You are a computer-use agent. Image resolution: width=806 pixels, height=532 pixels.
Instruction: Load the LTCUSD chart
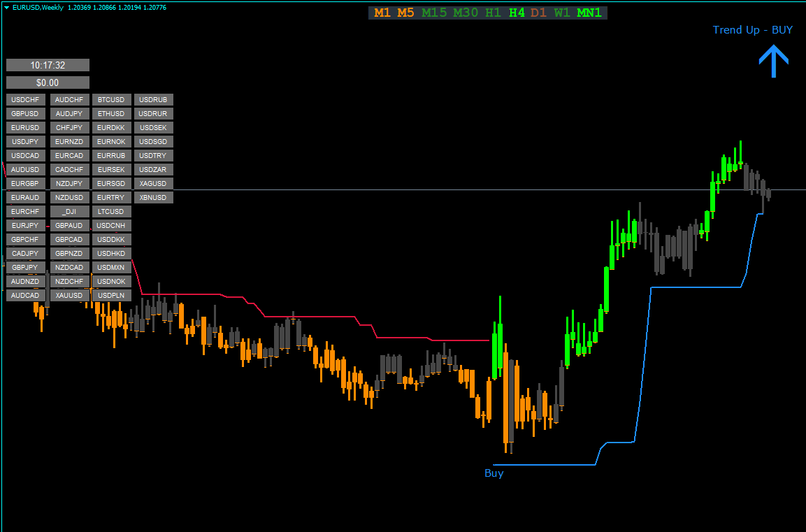111,212
